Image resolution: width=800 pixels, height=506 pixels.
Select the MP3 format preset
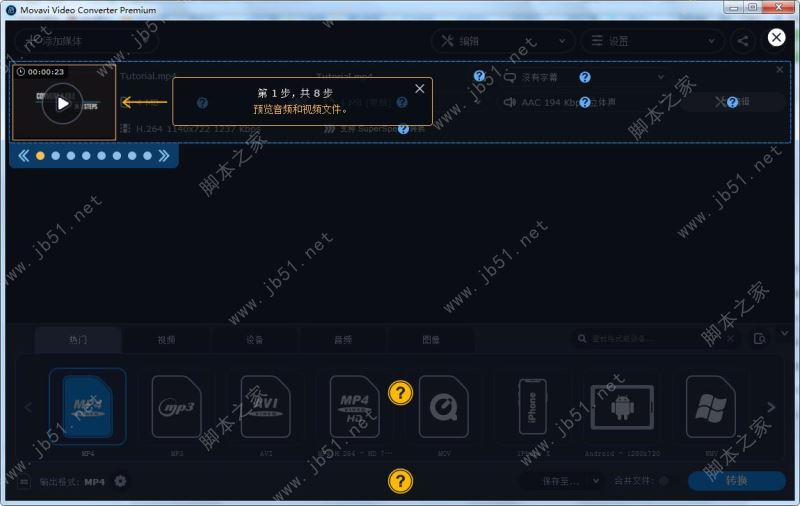coord(177,407)
